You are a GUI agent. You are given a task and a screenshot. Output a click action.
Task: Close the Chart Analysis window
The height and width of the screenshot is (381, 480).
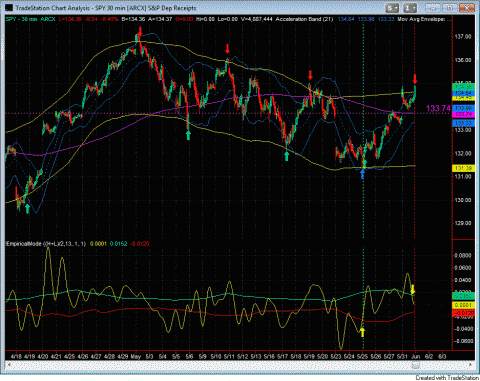click(x=467, y=8)
